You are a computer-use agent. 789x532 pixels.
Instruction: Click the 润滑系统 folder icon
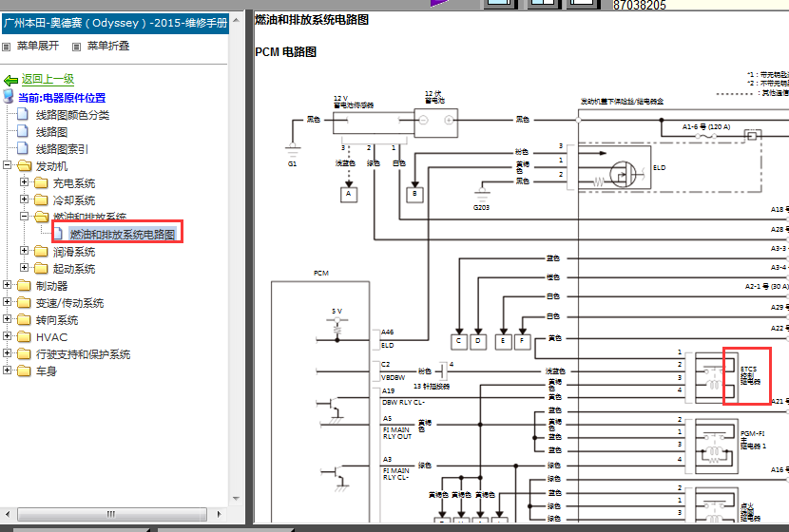[x=41, y=252]
